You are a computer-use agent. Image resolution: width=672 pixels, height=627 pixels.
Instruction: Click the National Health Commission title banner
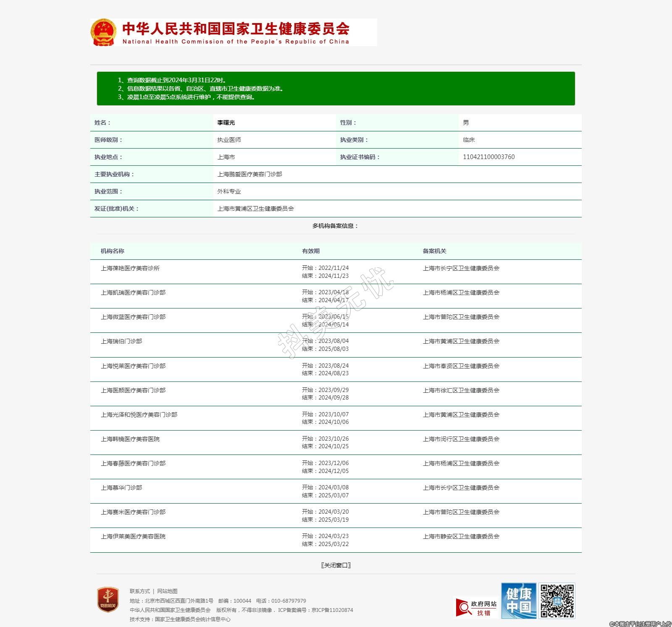coord(236,33)
